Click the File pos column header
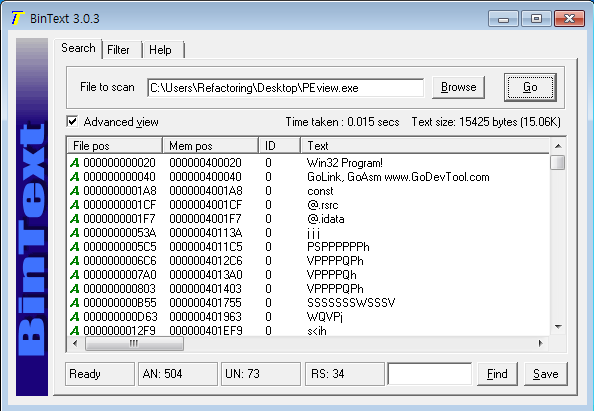Screen dimensions: 594x411 tap(115, 146)
